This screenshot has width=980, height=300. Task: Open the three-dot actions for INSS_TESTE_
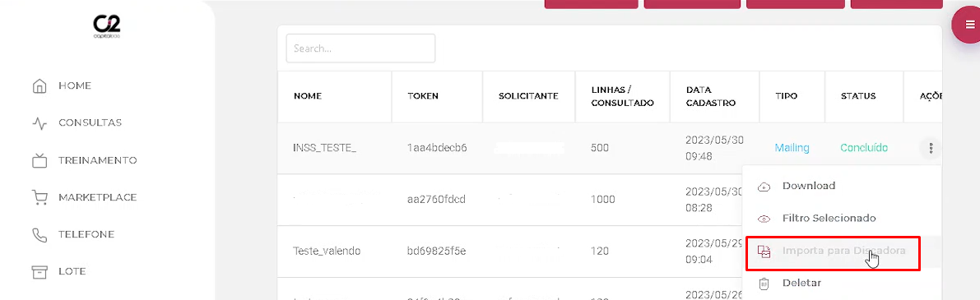pyautogui.click(x=931, y=149)
